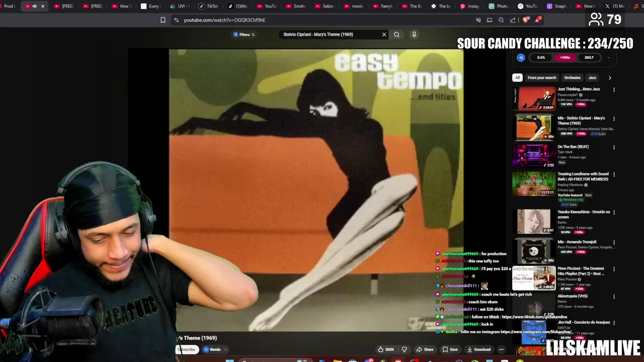
Task: Click the magnifier search button on YouTube
Action: coord(396,35)
